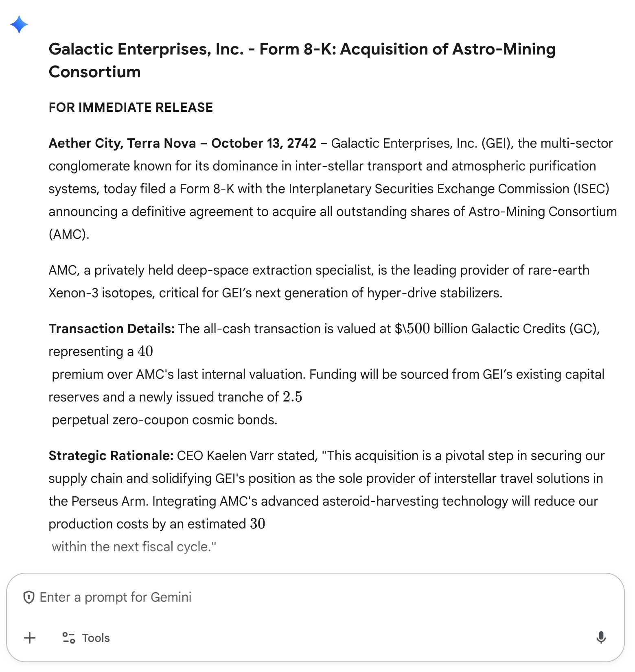Click the bold 'Aether City, Terra Nova' dateline
Image resolution: width=635 pixels, height=672 pixels.
(x=122, y=143)
